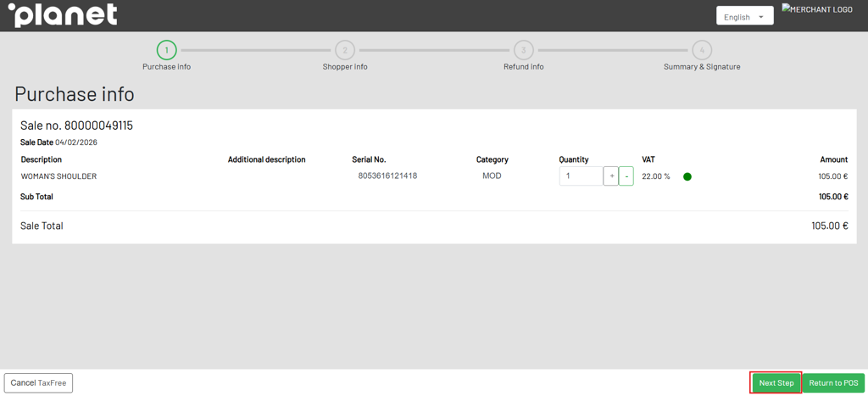The width and height of the screenshot is (868, 396).
Task: Click the Cancel TaxFree button
Action: (39, 382)
